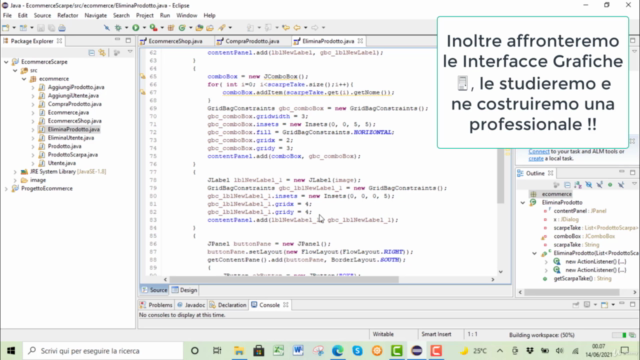
Task: Switch to the Design tab
Action: 184,290
